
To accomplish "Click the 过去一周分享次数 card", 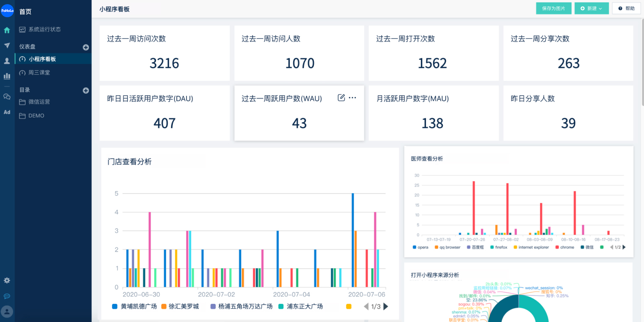I will tap(568, 53).
